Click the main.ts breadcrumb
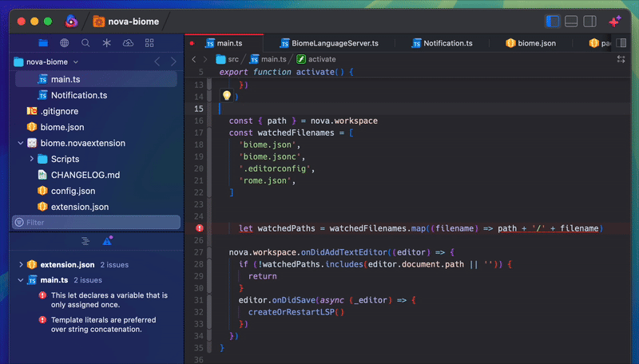 pos(268,59)
